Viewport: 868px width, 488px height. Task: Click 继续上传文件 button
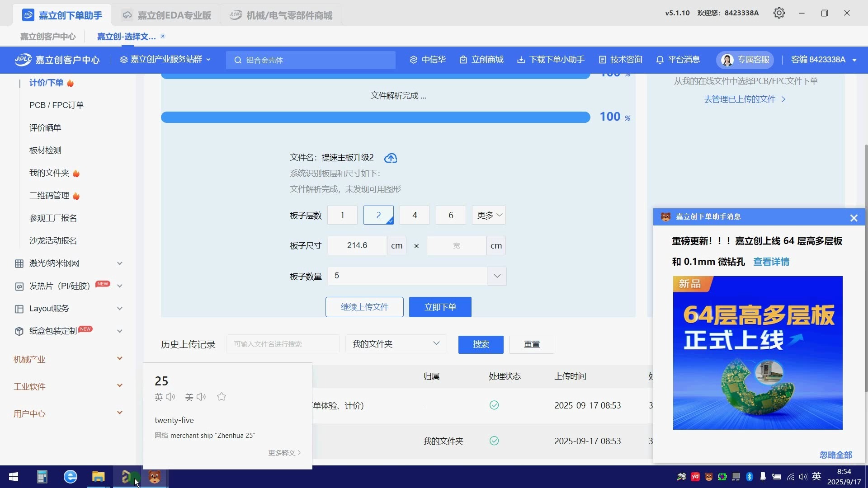pos(364,307)
